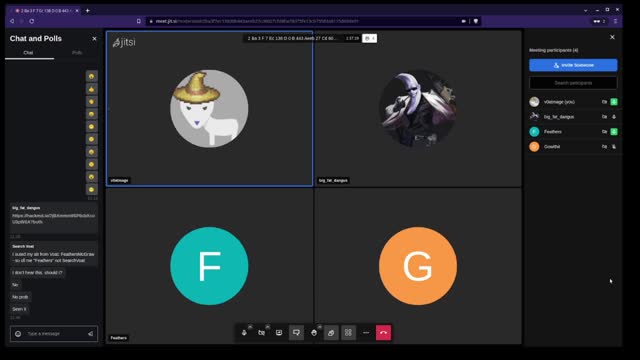
Task: Select the Chat tab
Action: tap(28, 53)
